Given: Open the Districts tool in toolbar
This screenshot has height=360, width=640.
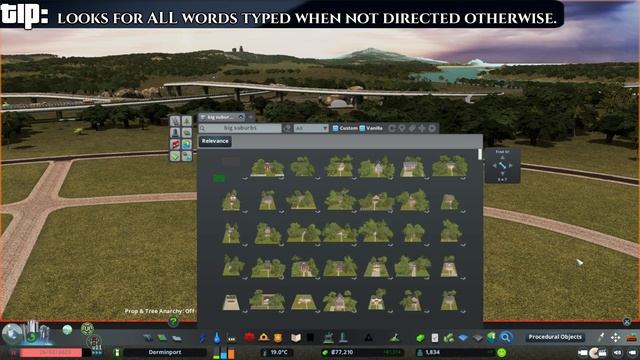Looking at the screenshot, I should [x=177, y=338].
